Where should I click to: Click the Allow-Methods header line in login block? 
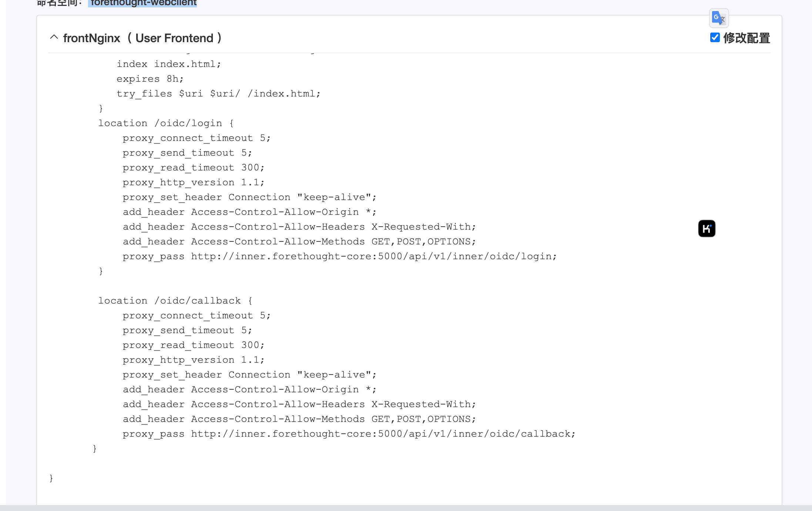299,241
